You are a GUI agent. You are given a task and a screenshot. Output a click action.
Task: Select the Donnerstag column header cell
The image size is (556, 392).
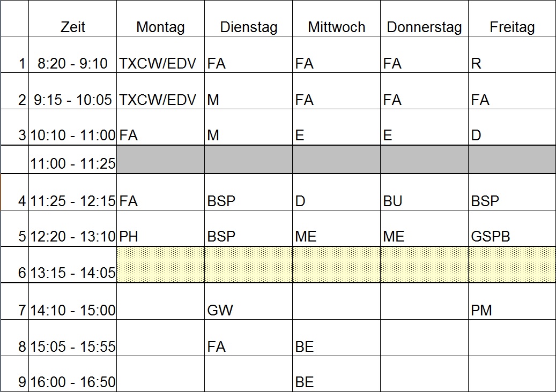pyautogui.click(x=425, y=18)
